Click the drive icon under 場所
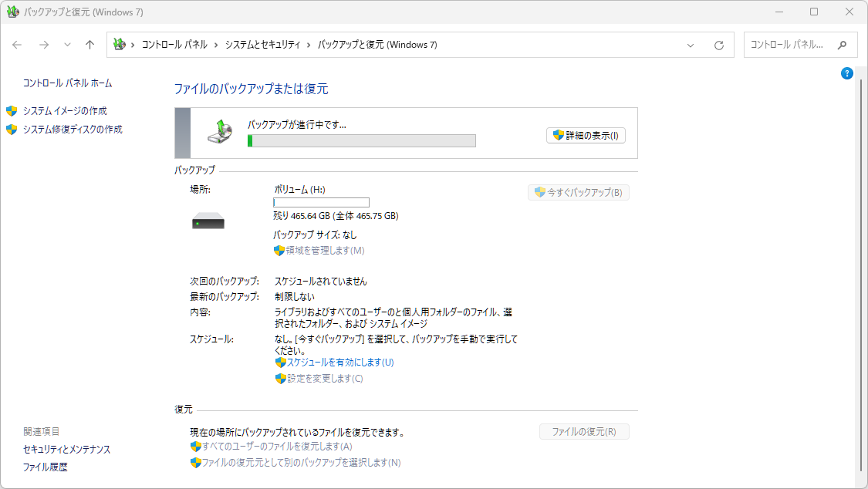The image size is (868, 489). [208, 221]
